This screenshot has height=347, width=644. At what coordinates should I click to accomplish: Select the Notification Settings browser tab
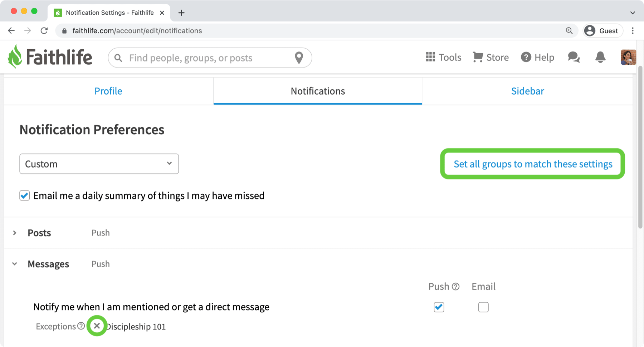[109, 13]
